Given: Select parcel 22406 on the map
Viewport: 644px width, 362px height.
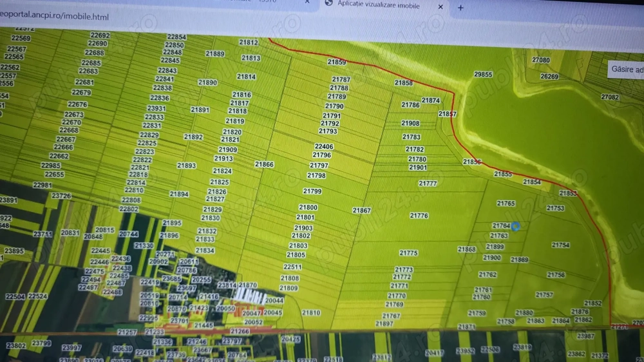Looking at the screenshot, I should click(x=324, y=147).
